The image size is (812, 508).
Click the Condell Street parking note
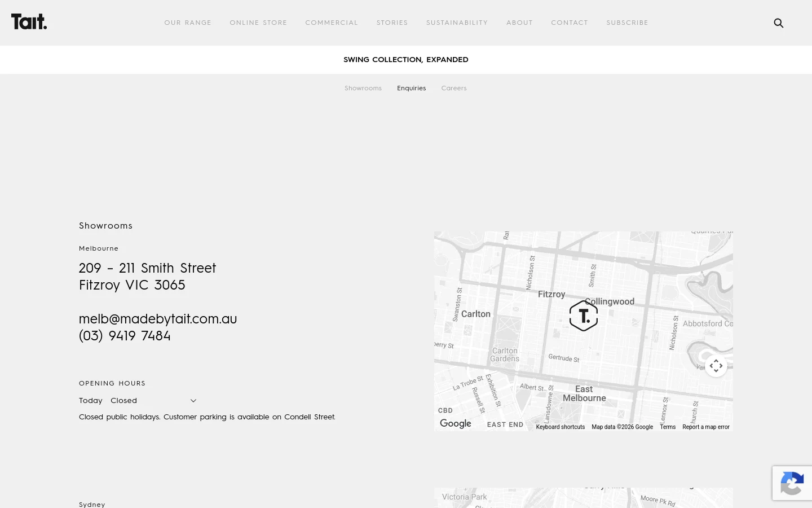tap(207, 417)
